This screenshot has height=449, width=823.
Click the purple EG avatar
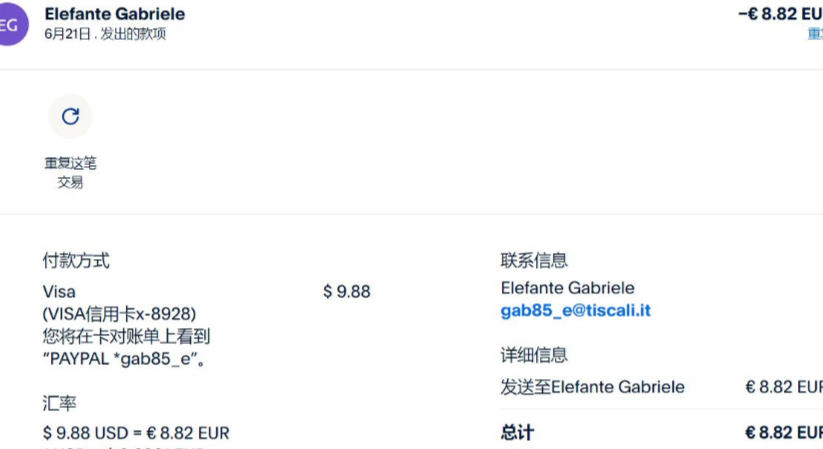click(10, 25)
